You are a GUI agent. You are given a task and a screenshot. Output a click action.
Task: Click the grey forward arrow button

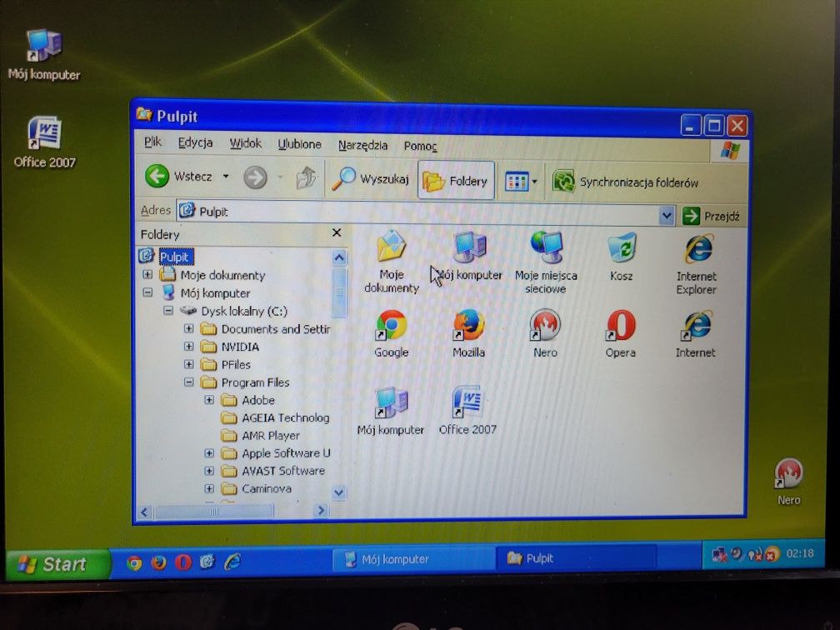pyautogui.click(x=255, y=177)
